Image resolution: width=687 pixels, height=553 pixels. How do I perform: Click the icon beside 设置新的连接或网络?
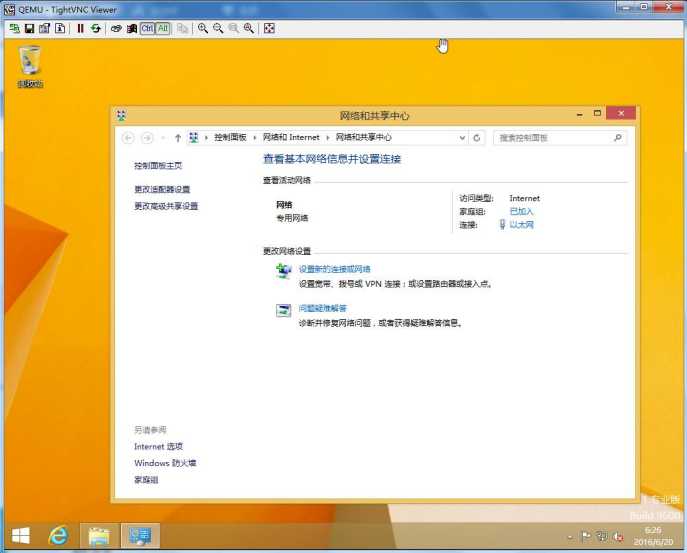[x=283, y=271]
